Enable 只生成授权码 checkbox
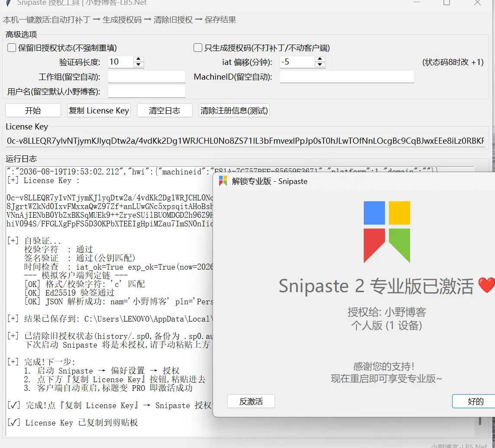Image resolution: width=495 pixels, height=448 pixels. 198,48
